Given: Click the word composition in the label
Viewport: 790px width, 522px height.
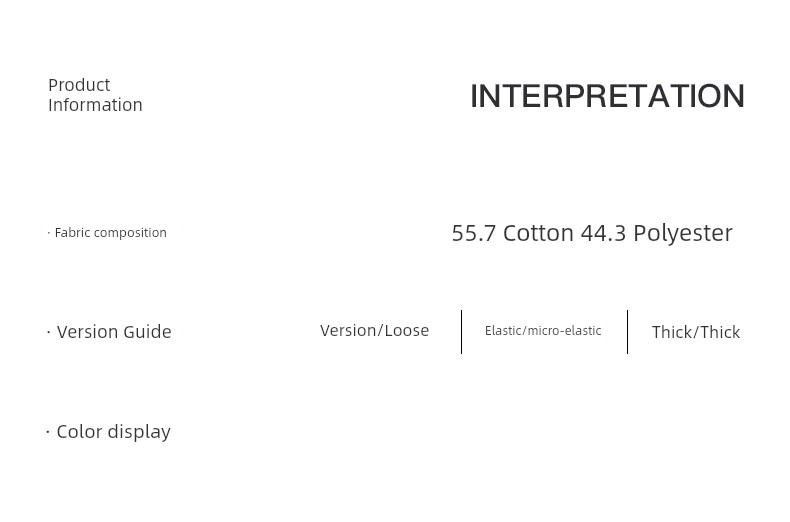Looking at the screenshot, I should point(130,233).
